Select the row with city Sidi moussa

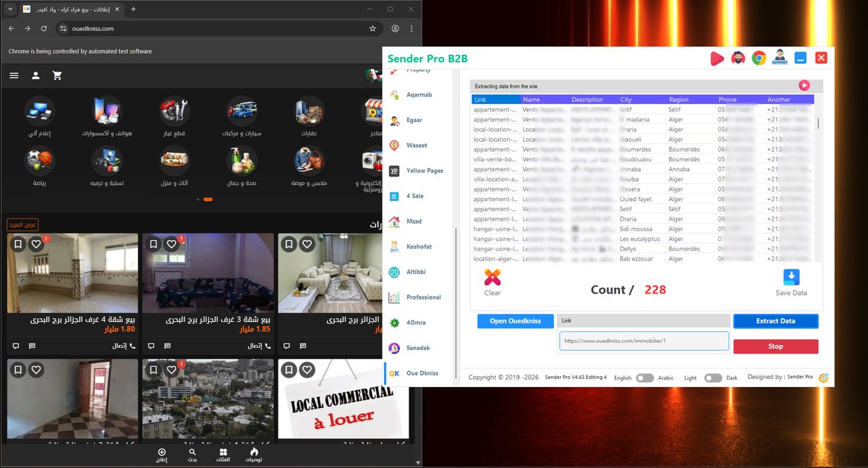tap(642, 229)
